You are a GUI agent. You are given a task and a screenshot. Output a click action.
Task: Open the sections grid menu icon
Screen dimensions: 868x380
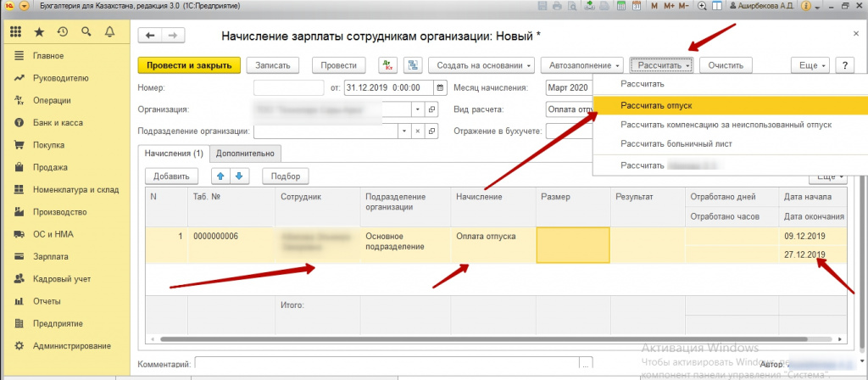point(15,32)
